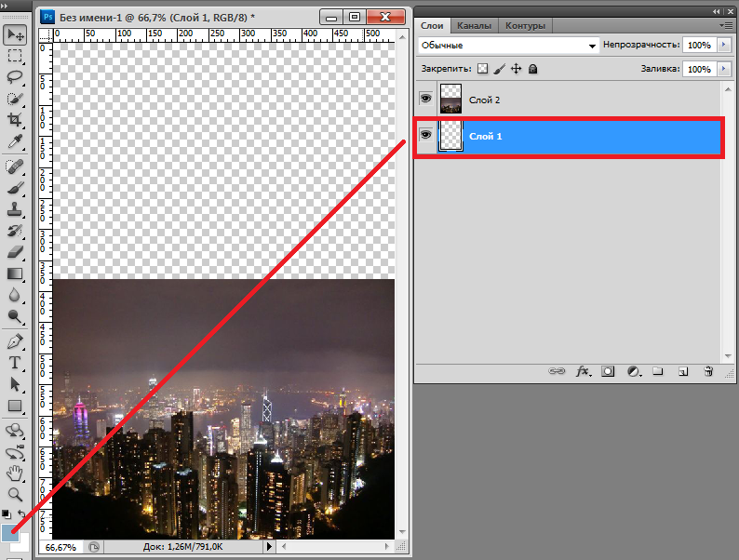Image resolution: width=739 pixels, height=560 pixels.
Task: Switch to the Каналы tab
Action: [474, 26]
